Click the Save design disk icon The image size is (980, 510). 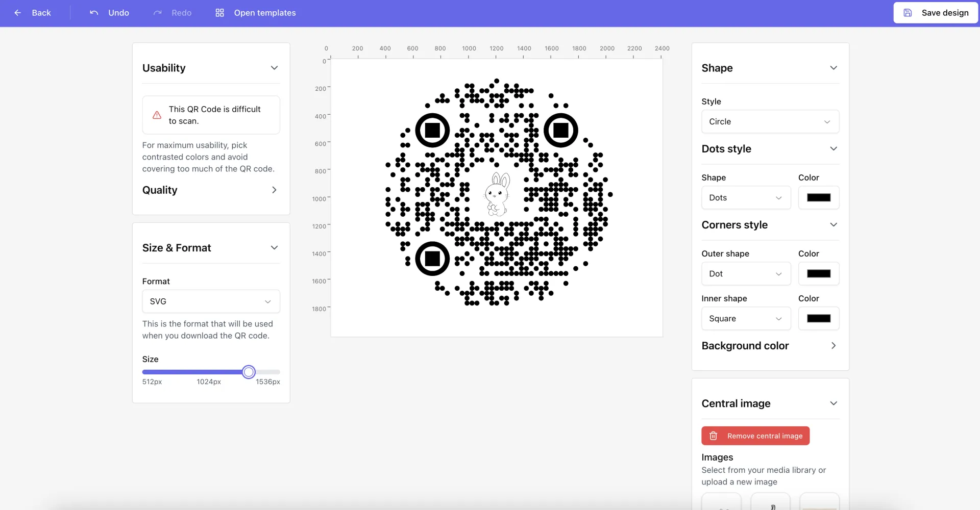(908, 13)
